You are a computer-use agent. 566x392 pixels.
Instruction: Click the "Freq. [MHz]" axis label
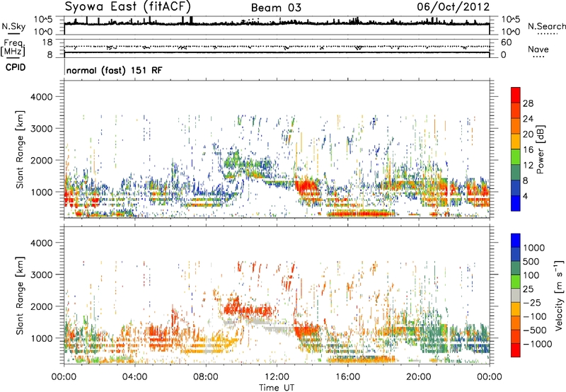pos(13,48)
